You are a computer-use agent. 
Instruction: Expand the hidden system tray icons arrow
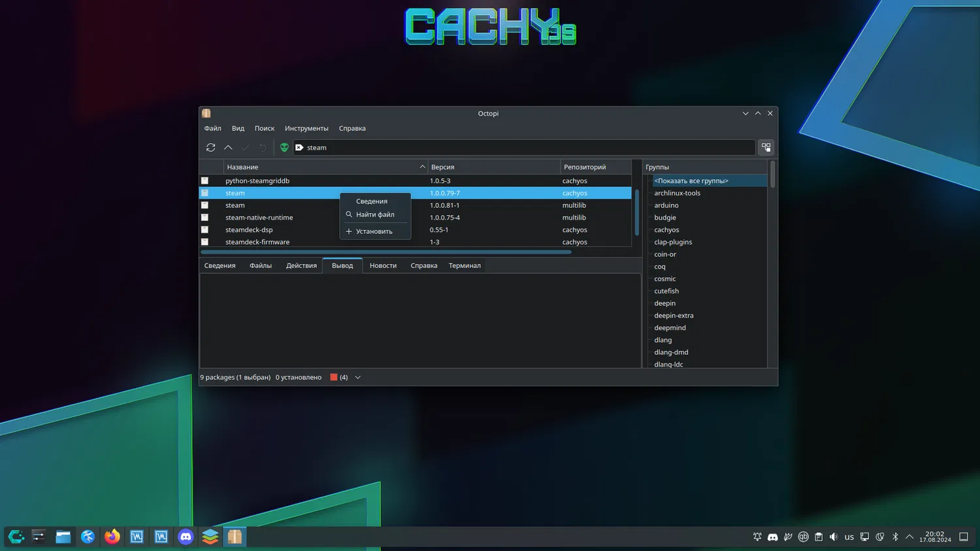pos(909,537)
